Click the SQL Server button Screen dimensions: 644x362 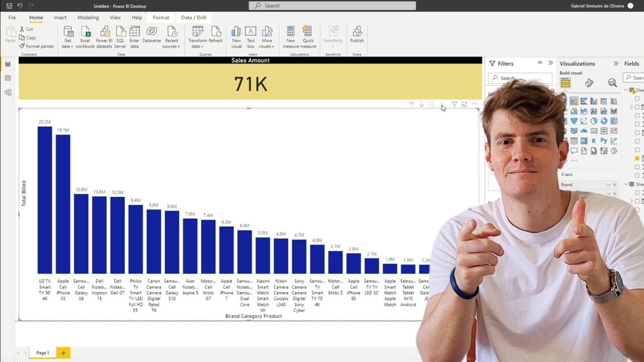pyautogui.click(x=120, y=37)
